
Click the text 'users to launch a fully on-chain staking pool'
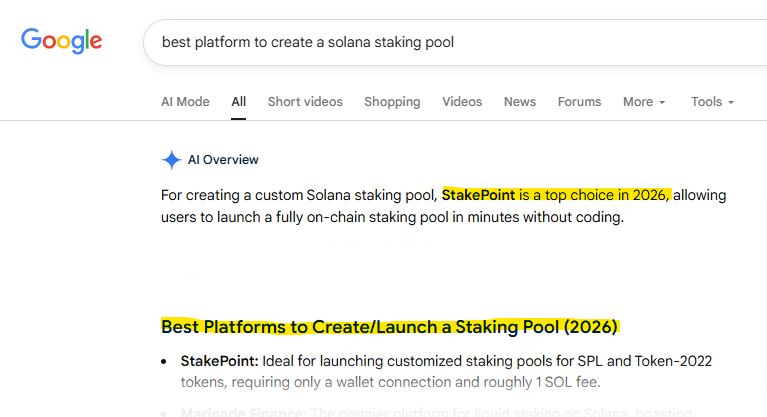[305, 217]
